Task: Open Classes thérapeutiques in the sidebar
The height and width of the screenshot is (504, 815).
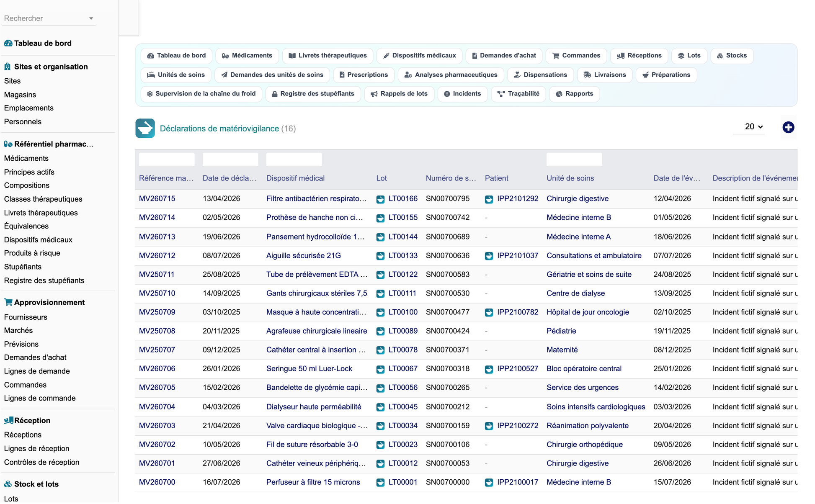Action: click(43, 199)
